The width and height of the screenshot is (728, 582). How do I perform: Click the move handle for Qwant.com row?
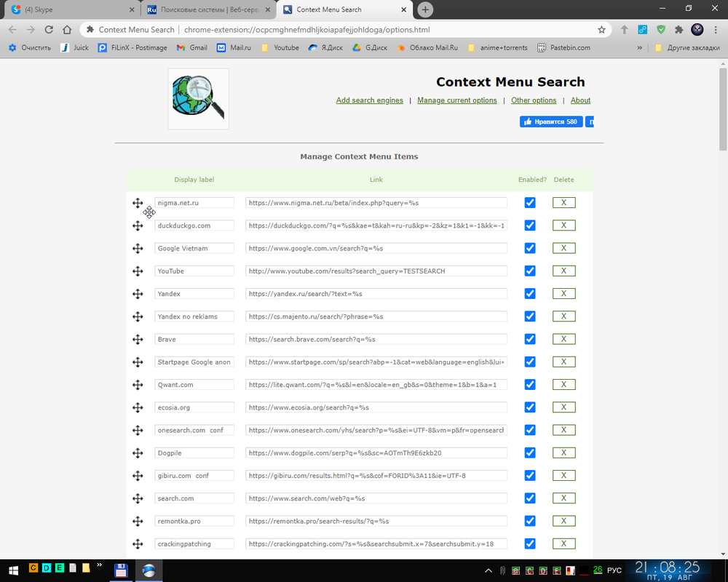pyautogui.click(x=138, y=385)
